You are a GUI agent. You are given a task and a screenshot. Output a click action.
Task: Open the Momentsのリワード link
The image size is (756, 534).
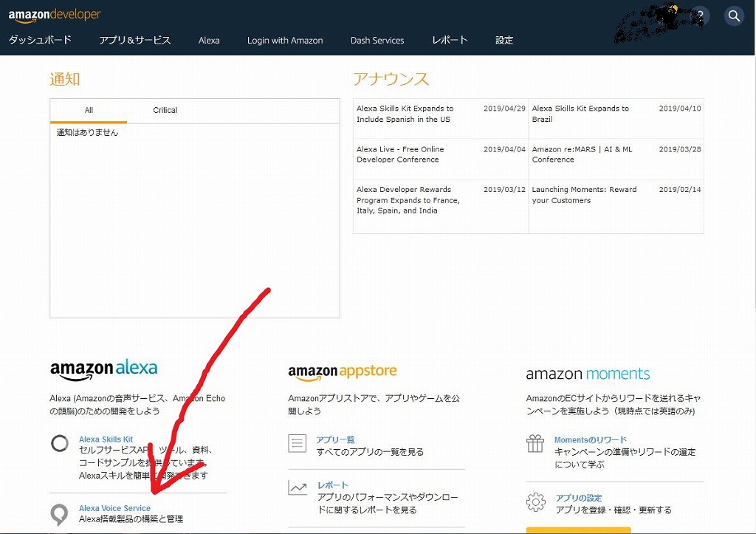590,440
